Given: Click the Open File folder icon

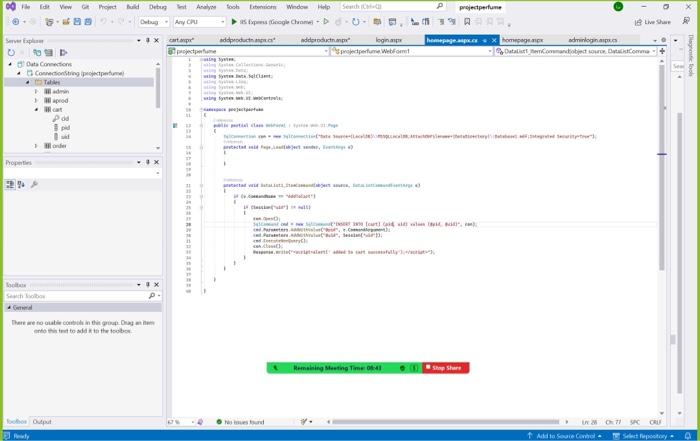Looking at the screenshot, I should click(66, 21).
